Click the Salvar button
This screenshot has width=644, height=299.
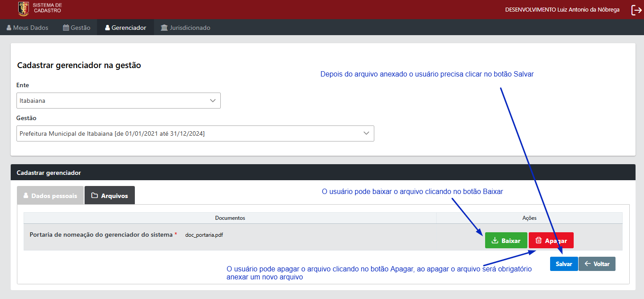pyautogui.click(x=564, y=264)
